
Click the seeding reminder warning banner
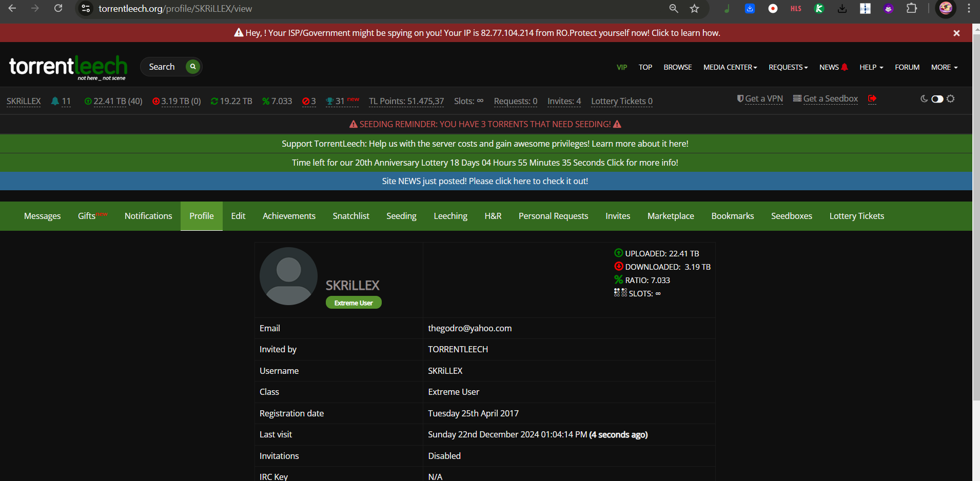[x=485, y=124]
